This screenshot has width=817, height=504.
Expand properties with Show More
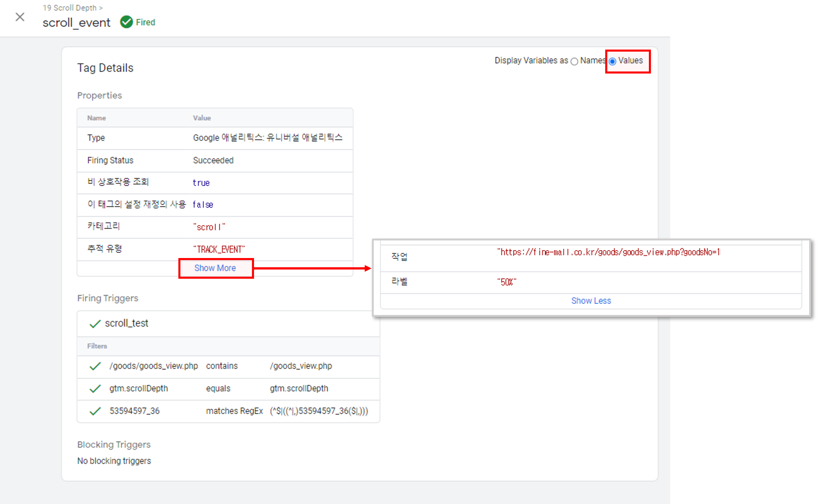[215, 268]
